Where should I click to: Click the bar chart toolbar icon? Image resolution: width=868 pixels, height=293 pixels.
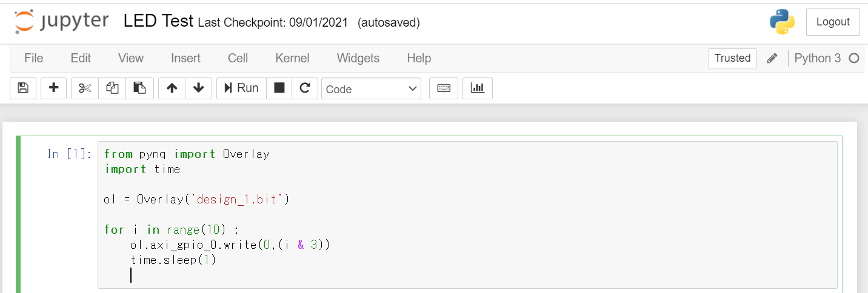(x=478, y=88)
